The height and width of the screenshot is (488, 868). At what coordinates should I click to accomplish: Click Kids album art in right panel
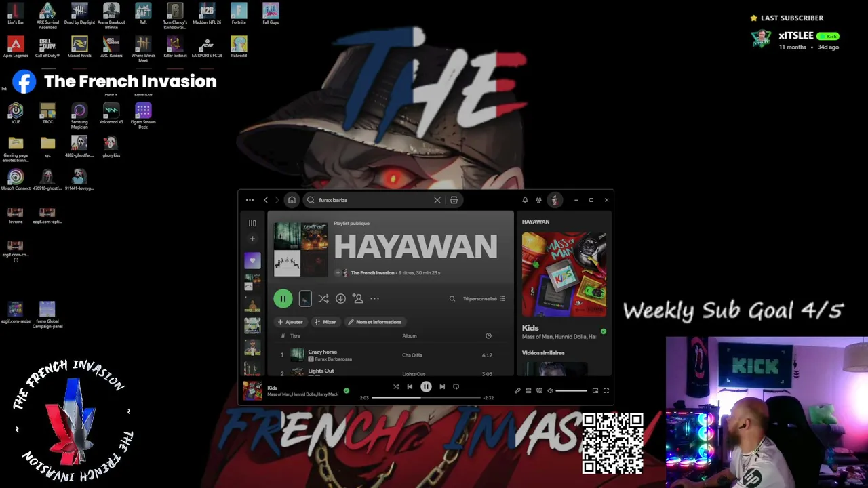[564, 274]
